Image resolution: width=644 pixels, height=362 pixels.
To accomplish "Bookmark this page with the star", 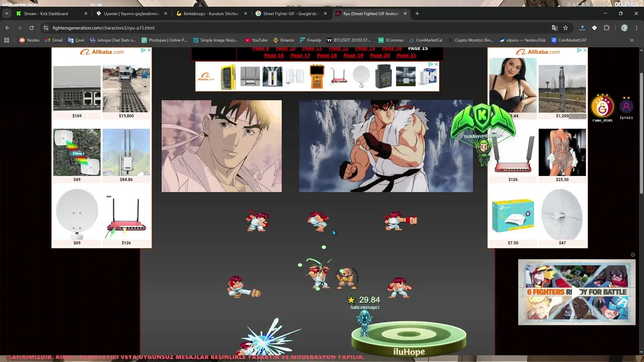I will [x=566, y=28].
